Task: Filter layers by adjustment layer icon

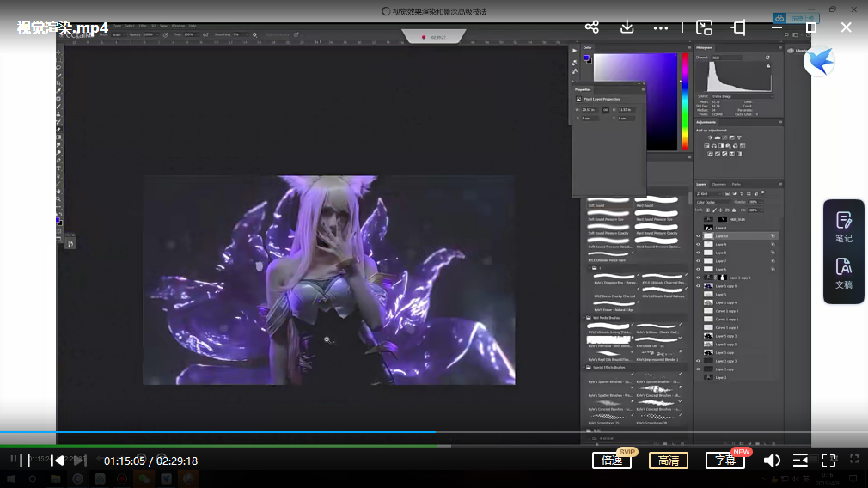Action: tap(735, 193)
